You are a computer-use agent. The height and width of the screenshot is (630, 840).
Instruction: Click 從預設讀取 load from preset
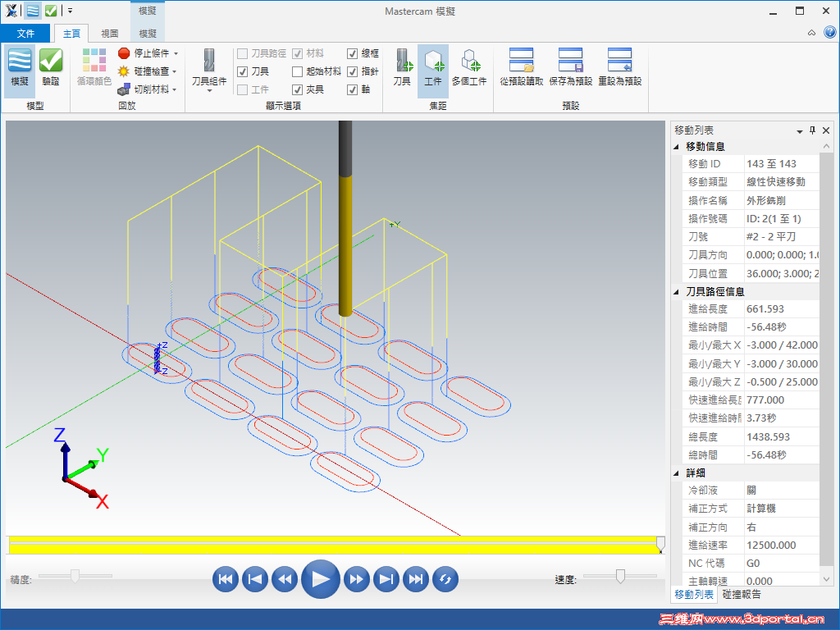pyautogui.click(x=521, y=68)
